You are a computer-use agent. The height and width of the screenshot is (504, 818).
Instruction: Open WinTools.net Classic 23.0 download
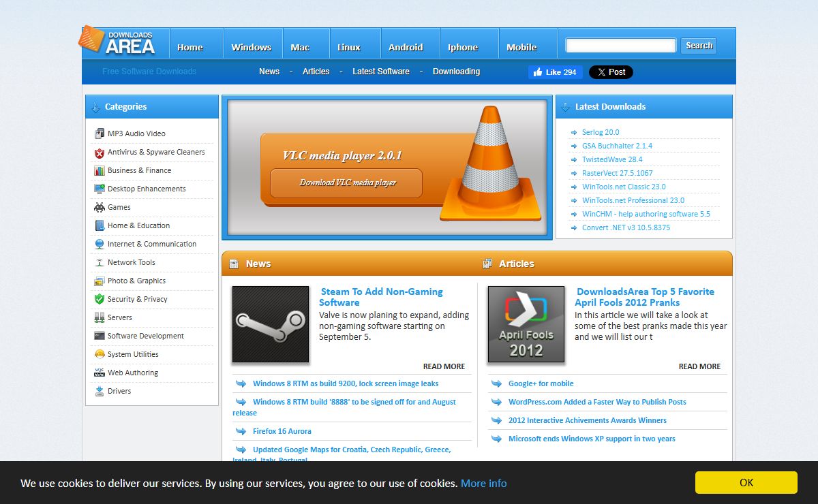coord(624,187)
